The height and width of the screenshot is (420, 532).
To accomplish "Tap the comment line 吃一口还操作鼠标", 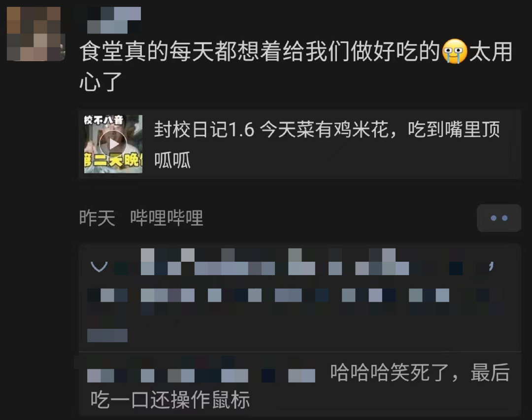I will (x=170, y=399).
